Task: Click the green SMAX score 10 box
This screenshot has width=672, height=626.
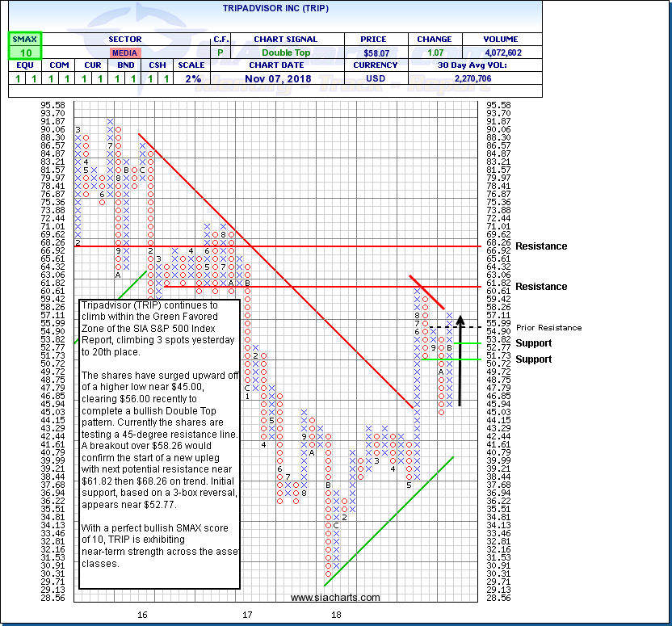Action: pyautogui.click(x=25, y=53)
